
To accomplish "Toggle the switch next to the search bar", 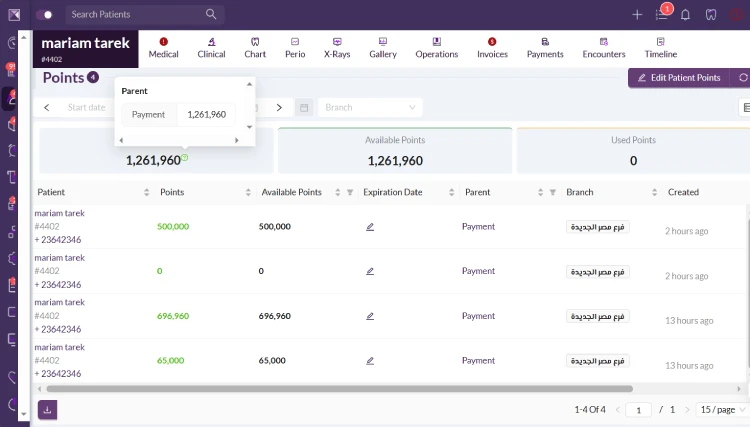I will tap(44, 14).
